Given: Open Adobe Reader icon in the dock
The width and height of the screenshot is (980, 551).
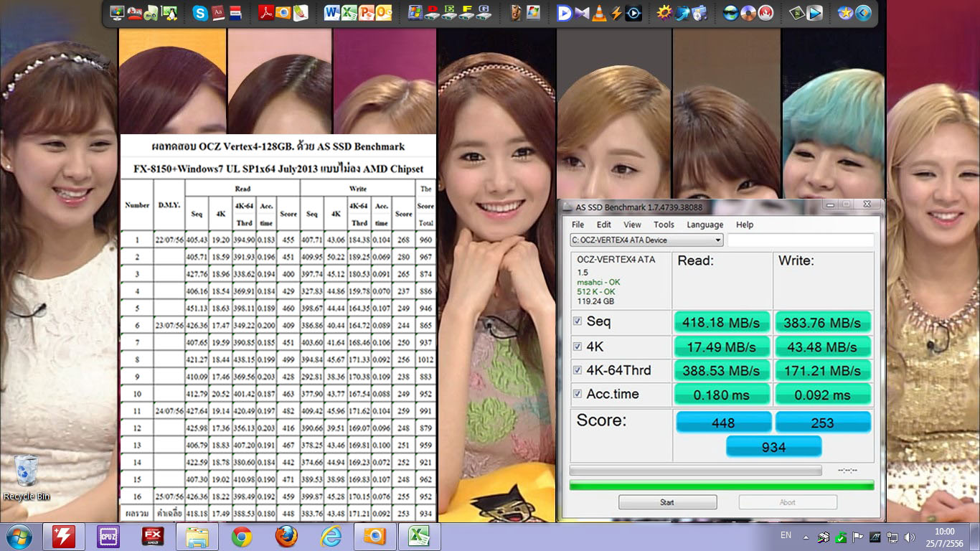Looking at the screenshot, I should (266, 12).
